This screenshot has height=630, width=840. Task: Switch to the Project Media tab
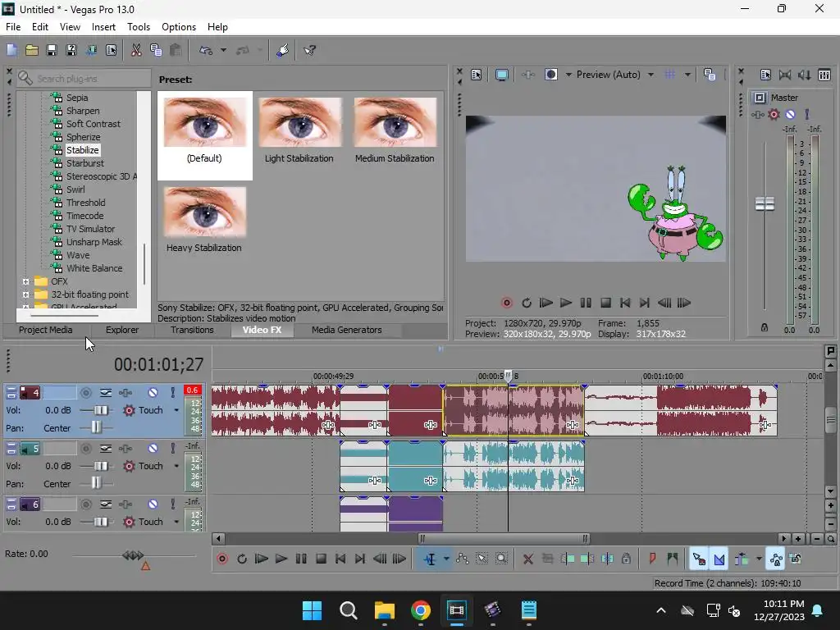pos(46,330)
